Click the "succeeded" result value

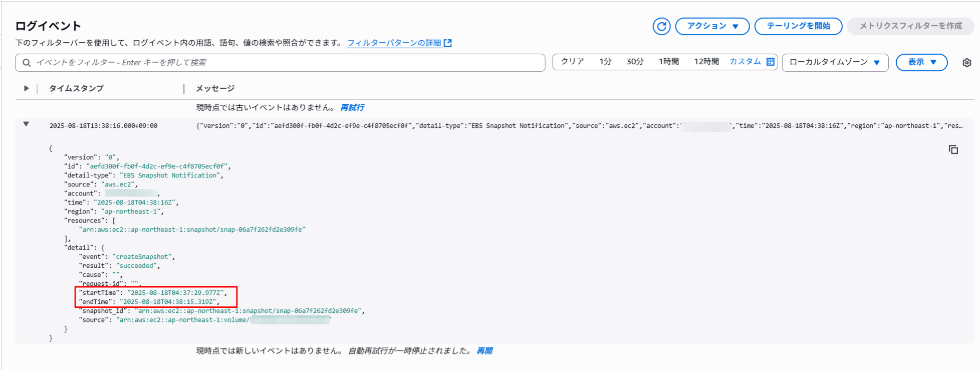(136, 266)
